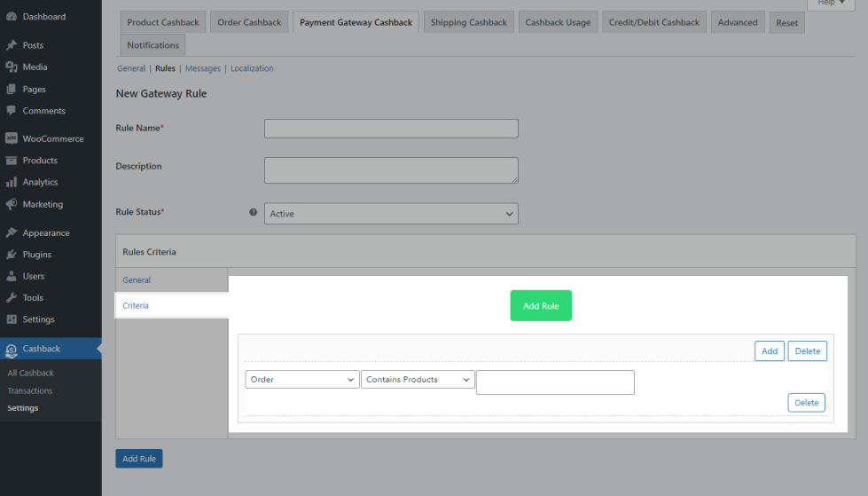
Task: Open Media via its sidebar icon
Action: coord(12,67)
